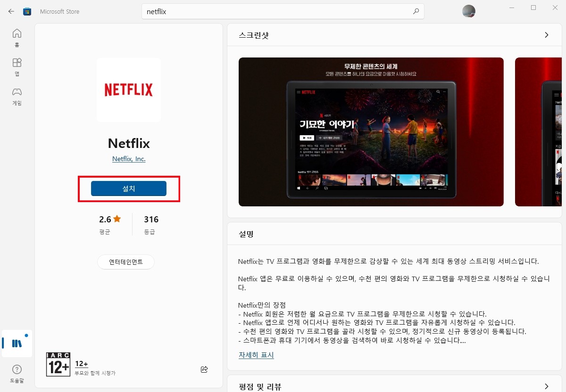Open the Netflix, Inc. publisher link

coord(128,159)
